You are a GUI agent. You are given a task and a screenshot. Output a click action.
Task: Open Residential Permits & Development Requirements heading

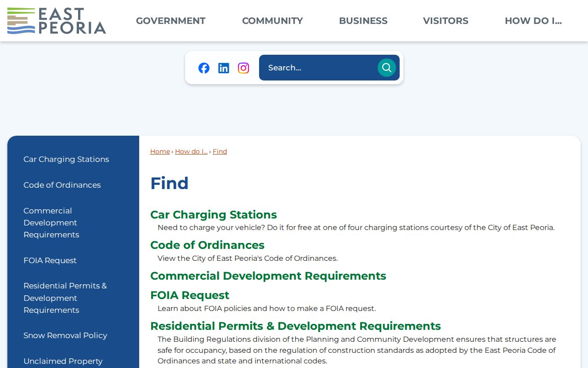[295, 326]
